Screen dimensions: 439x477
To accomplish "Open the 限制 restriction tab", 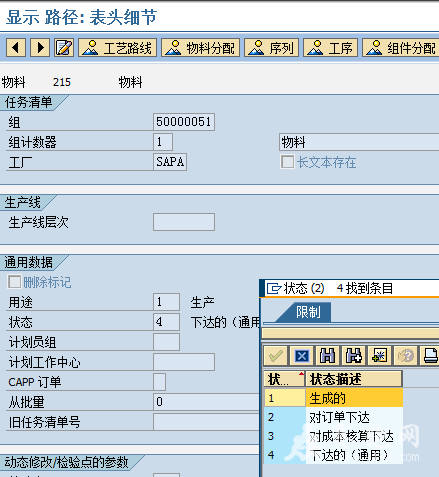I will pyautogui.click(x=308, y=312).
